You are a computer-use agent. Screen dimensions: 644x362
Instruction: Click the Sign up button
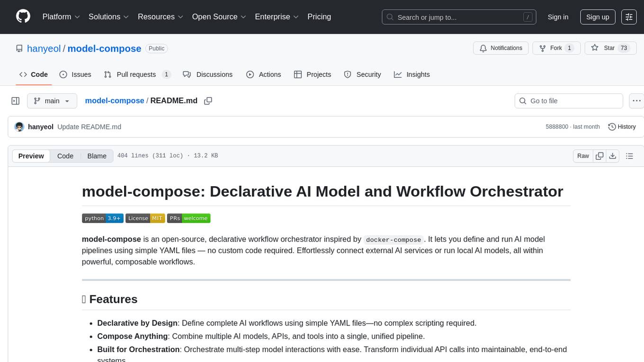coord(598,17)
